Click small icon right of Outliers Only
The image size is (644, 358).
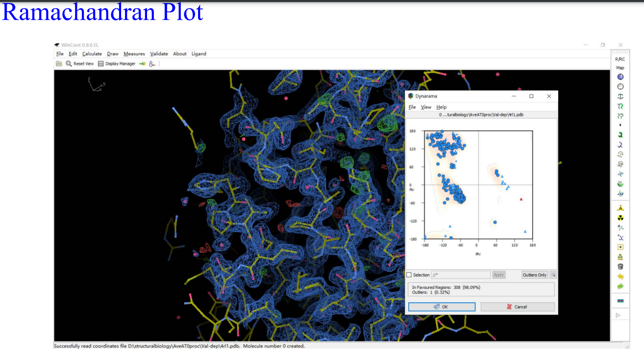point(553,275)
